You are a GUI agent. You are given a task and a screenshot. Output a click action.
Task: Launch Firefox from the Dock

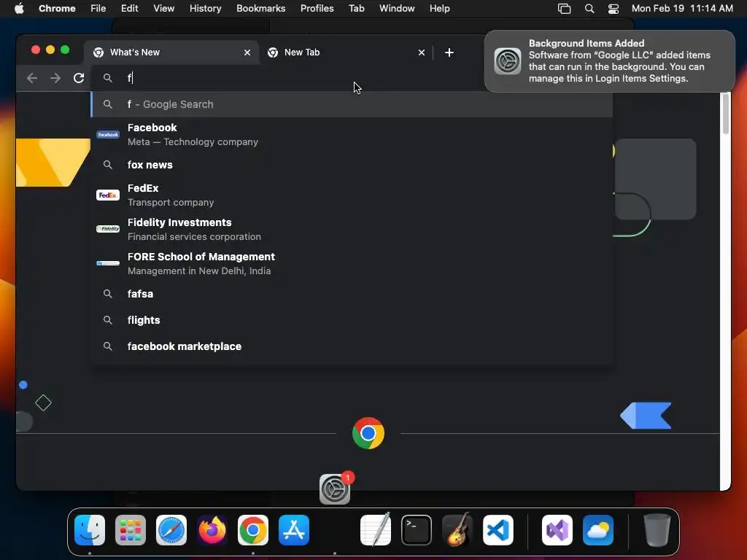(x=212, y=530)
